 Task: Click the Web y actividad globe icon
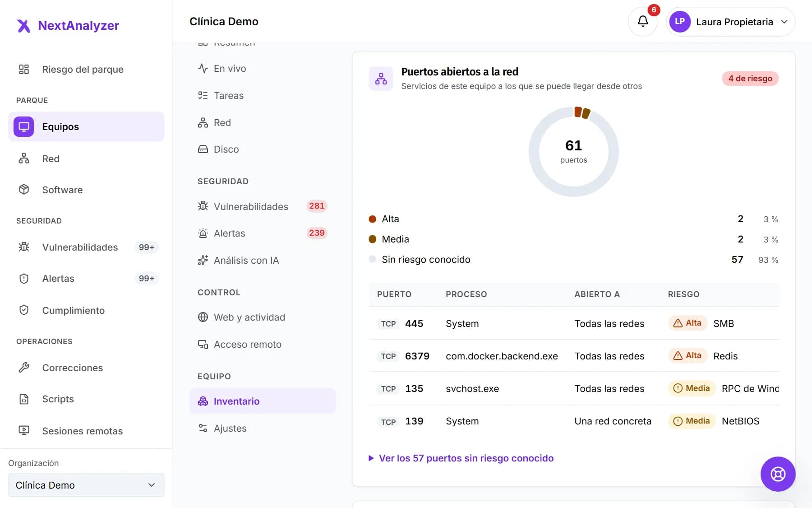click(203, 317)
